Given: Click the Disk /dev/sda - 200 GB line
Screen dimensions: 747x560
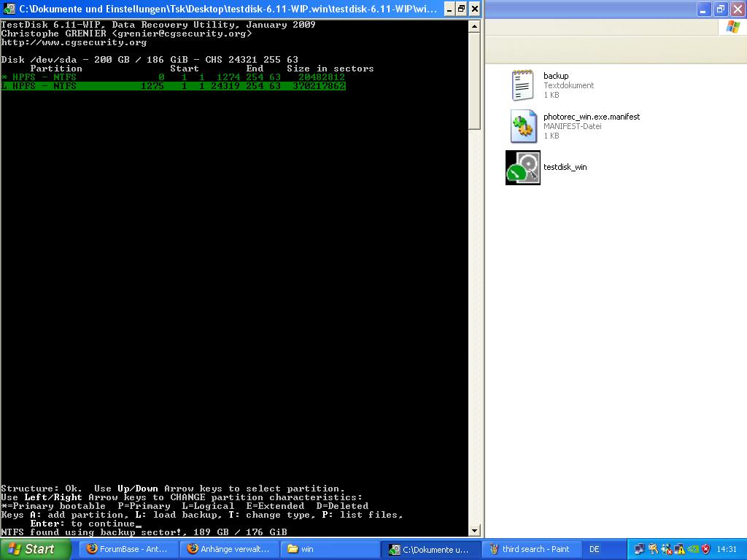Looking at the screenshot, I should tap(150, 60).
